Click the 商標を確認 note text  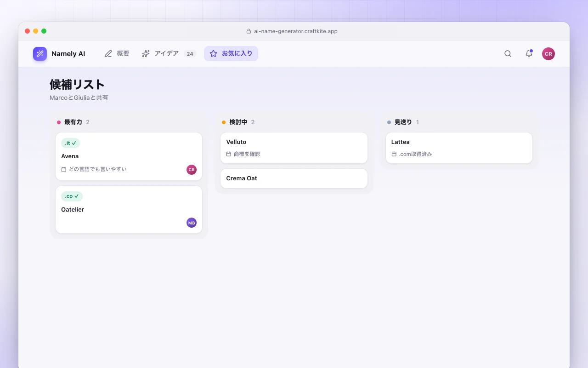[247, 154]
